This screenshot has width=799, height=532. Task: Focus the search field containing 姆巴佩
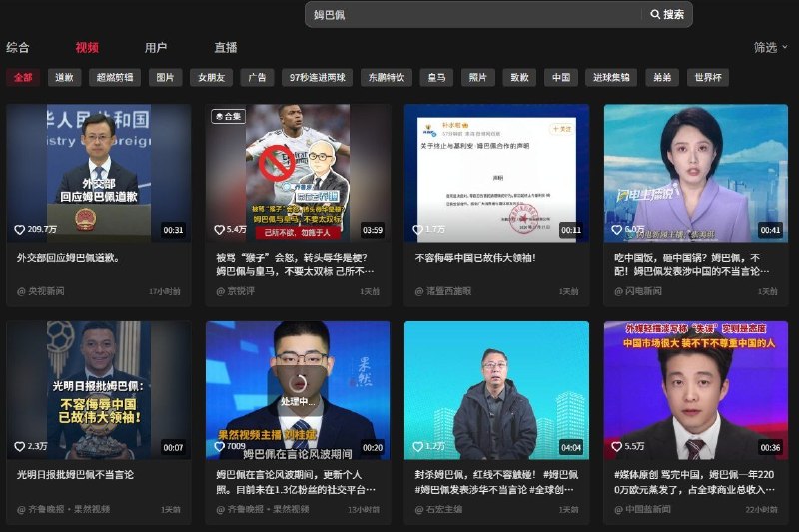click(473, 15)
